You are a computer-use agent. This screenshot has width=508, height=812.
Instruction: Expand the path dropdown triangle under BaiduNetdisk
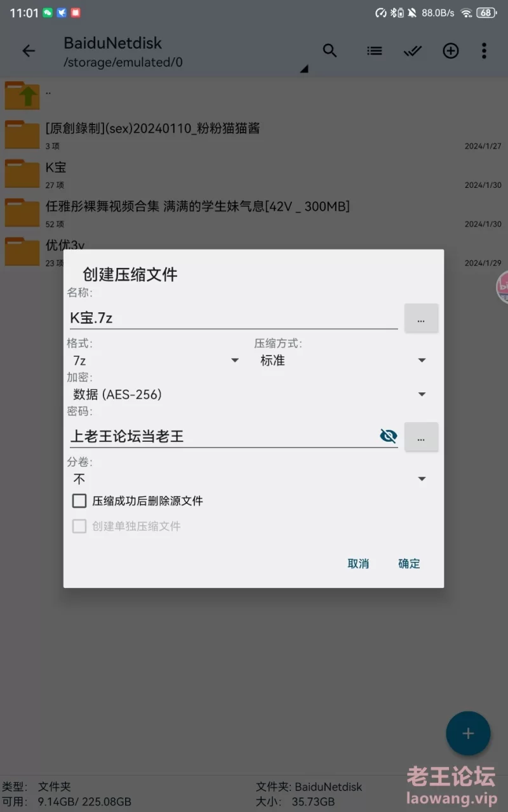pyautogui.click(x=304, y=69)
